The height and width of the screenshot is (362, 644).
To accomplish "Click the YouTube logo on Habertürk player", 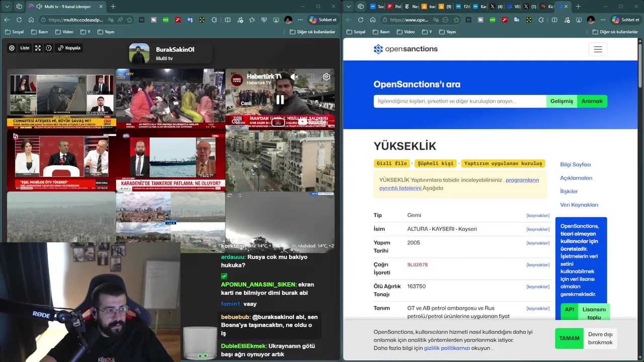I will [x=312, y=122].
